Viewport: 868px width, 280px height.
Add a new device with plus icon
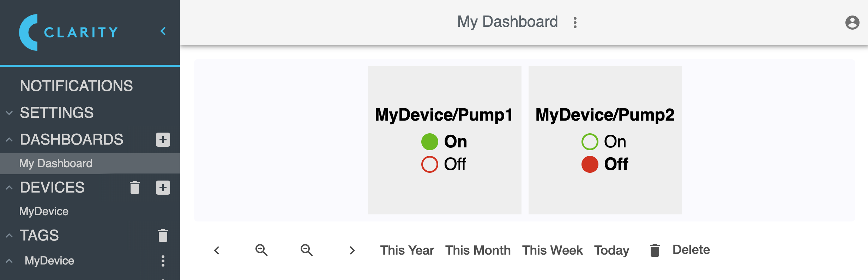tap(163, 188)
